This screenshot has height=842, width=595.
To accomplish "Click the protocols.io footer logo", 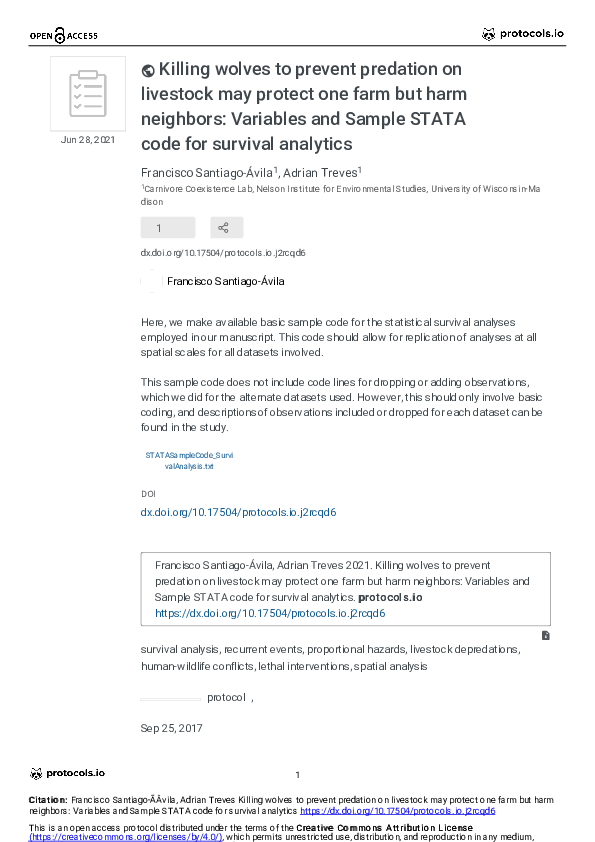I will [x=68, y=773].
